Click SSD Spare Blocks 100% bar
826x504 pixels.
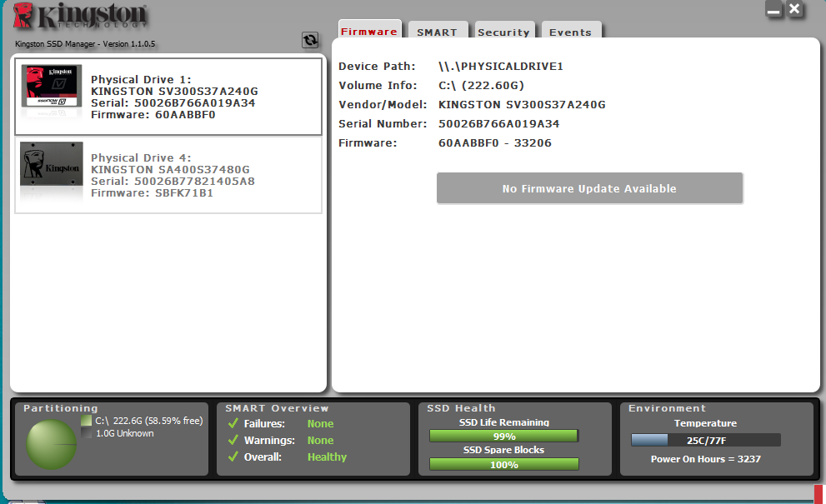coord(504,465)
